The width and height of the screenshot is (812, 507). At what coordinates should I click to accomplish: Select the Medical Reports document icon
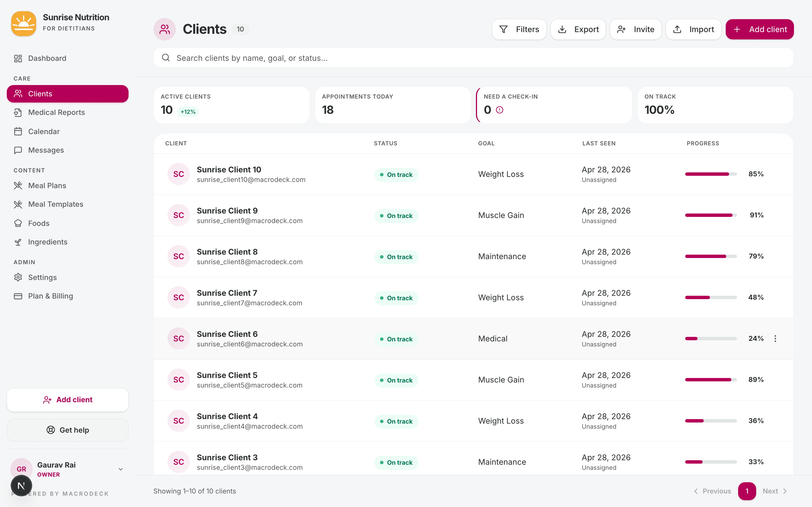(x=18, y=112)
